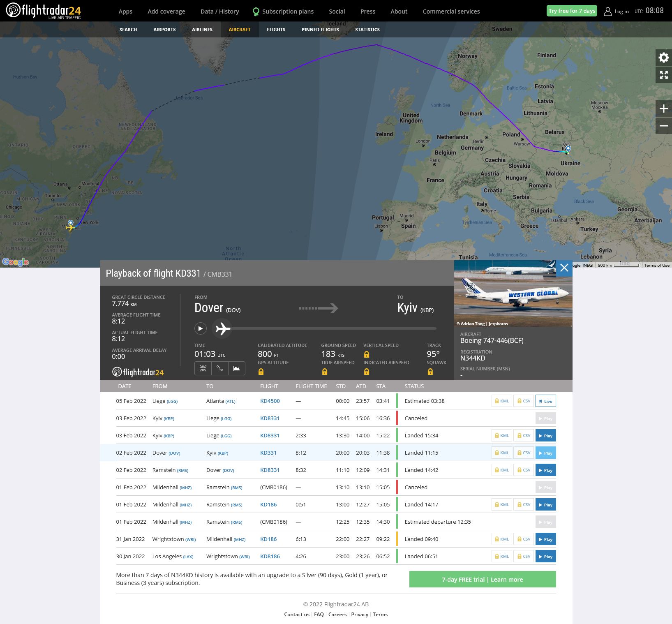Viewport: 672px width, 624px height.
Task: Start playback of flight KD331
Action: [x=200, y=328]
